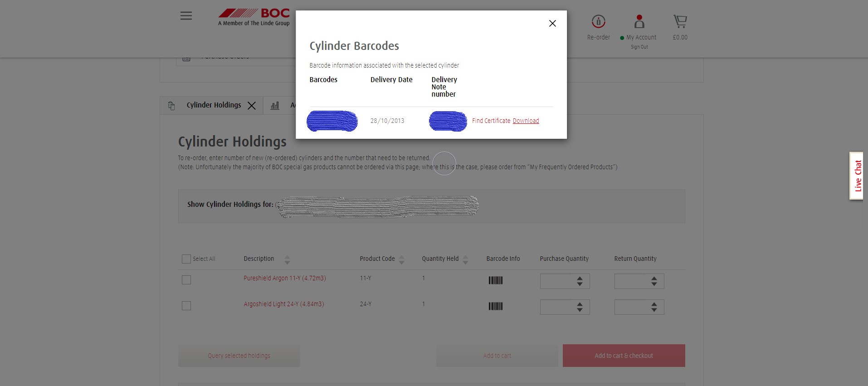868x386 pixels.
Task: Tick checkbox for Pureshield Argon 11-Y
Action: [186, 280]
